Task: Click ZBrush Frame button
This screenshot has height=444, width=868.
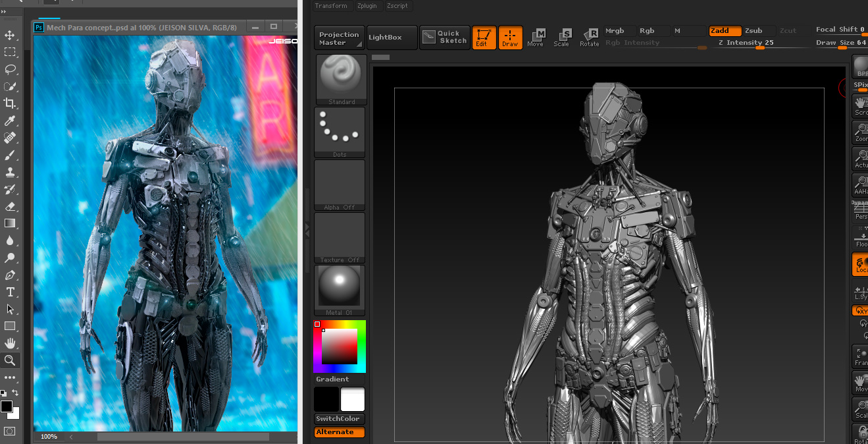Action: click(x=861, y=356)
